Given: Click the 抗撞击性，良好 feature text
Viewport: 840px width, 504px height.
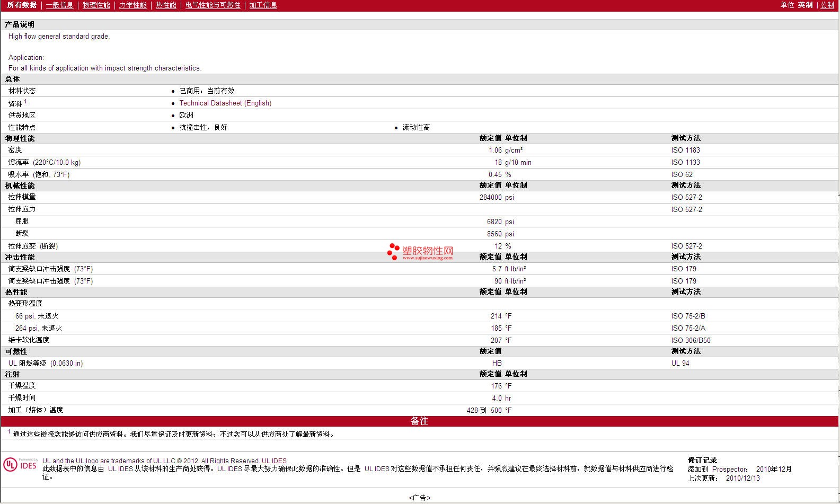Looking at the screenshot, I should 204,128.
